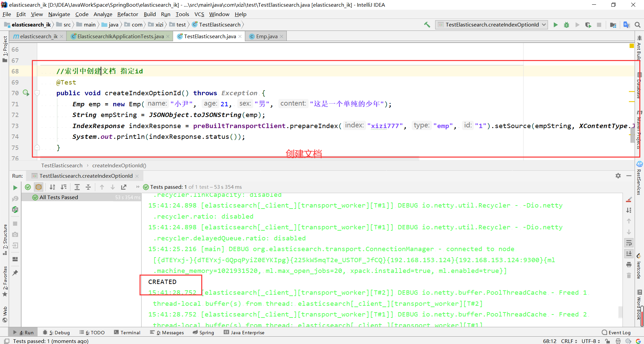Screen dimensions: 644x344
Task: Toggle show passed tests icon
Action: click(28, 187)
